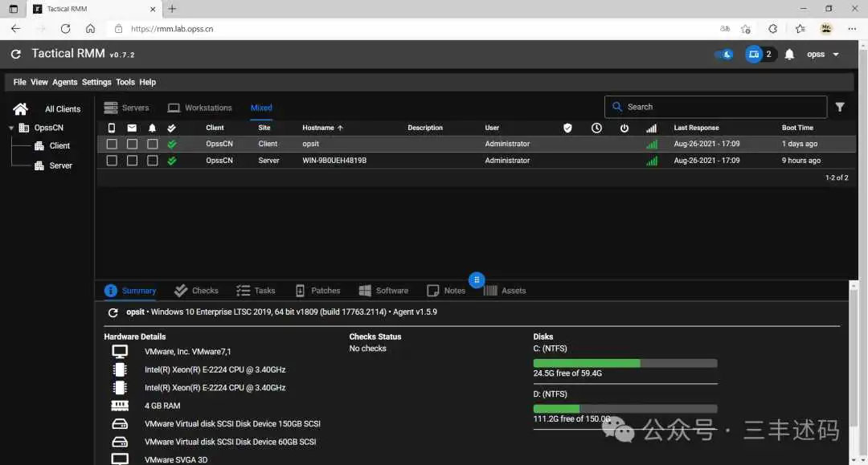Click the agent Search field
The height and width of the screenshot is (465, 868).
point(716,107)
